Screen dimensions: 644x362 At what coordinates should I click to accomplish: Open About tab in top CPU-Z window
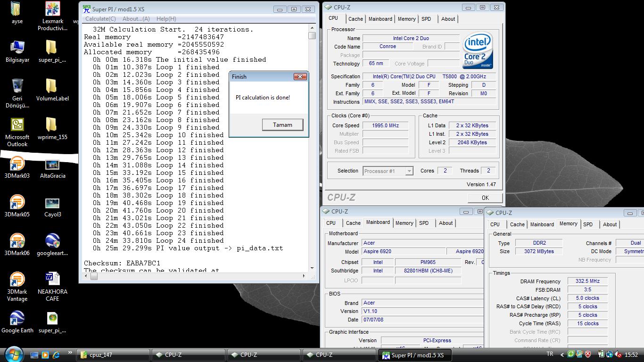point(448,19)
